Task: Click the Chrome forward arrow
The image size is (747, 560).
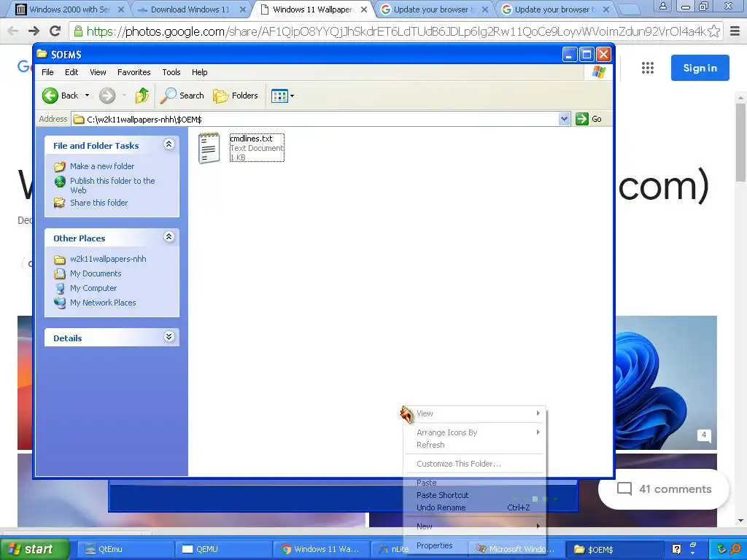Action: 34,31
